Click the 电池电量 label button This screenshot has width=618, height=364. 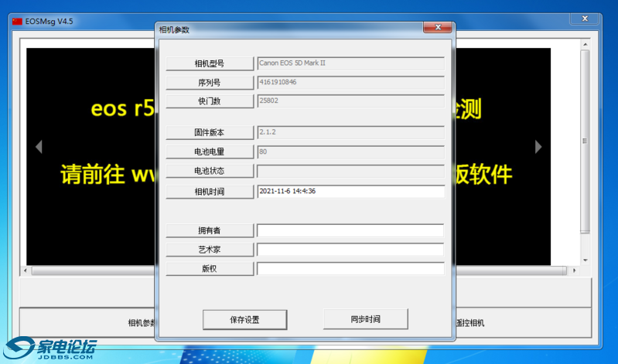[x=210, y=151]
